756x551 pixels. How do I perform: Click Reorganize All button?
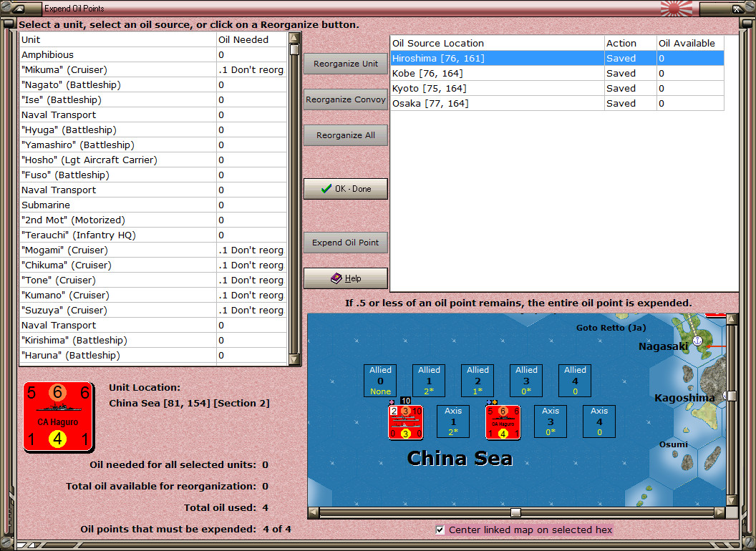(x=346, y=135)
